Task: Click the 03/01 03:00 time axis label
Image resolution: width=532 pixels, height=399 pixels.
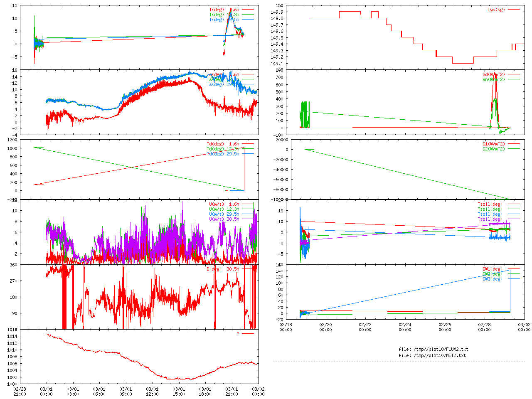Action: [73, 392]
